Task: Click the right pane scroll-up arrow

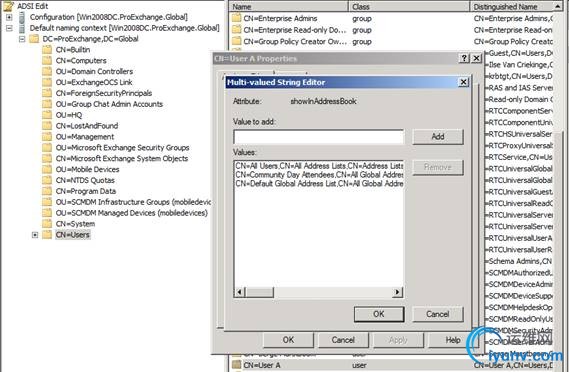Action: (x=558, y=7)
